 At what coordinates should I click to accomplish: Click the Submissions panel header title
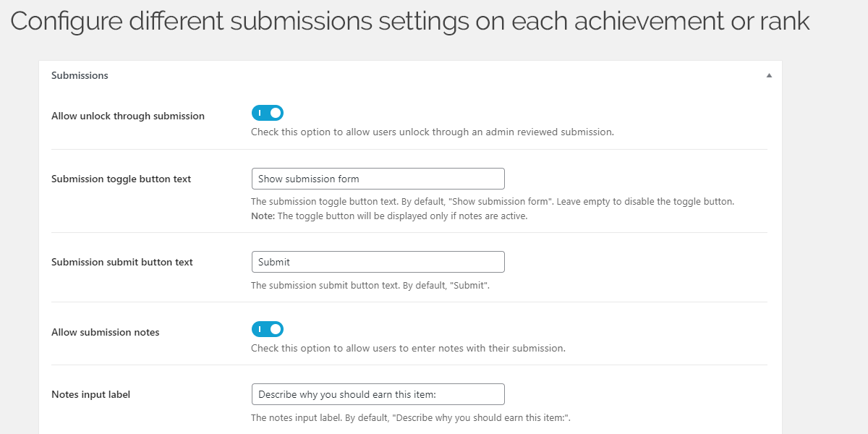tap(80, 75)
